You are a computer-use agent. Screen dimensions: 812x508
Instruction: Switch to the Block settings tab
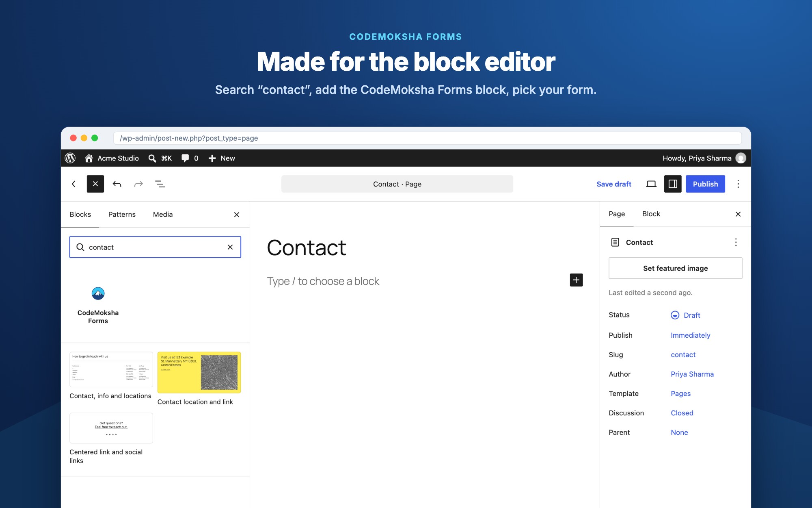click(x=651, y=214)
